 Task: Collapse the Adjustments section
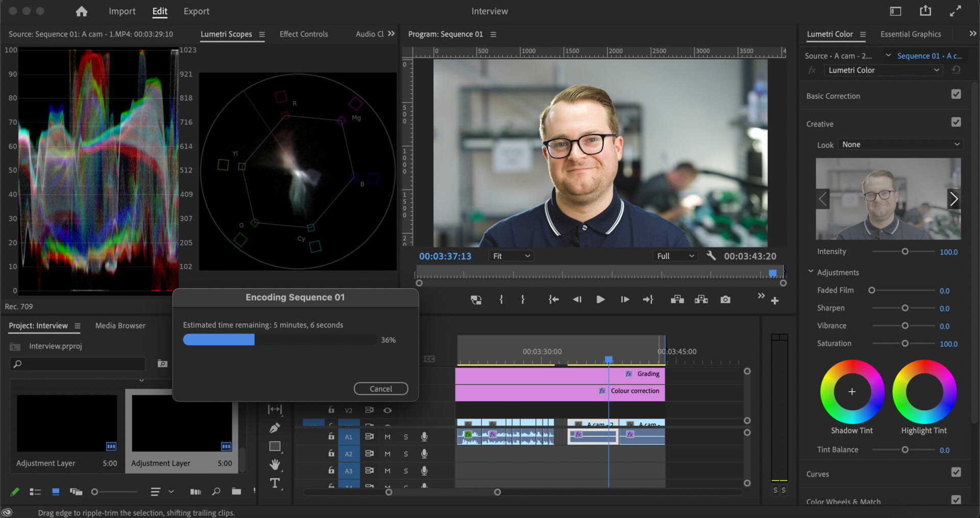(x=811, y=272)
